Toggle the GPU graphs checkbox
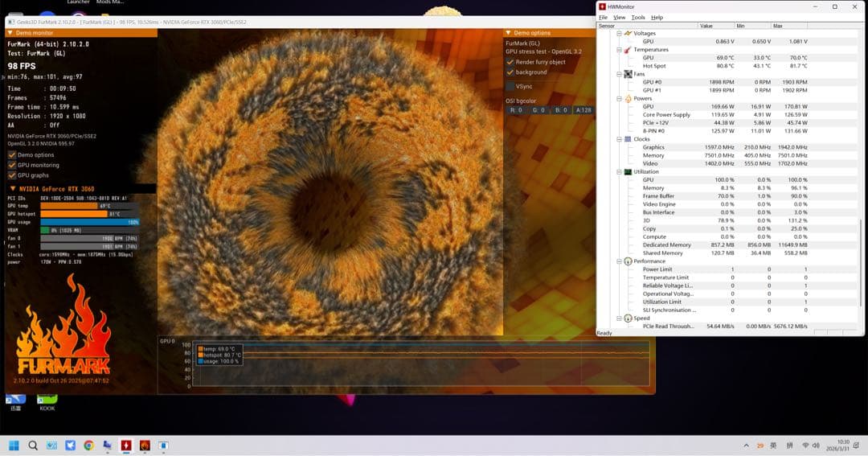 click(11, 175)
